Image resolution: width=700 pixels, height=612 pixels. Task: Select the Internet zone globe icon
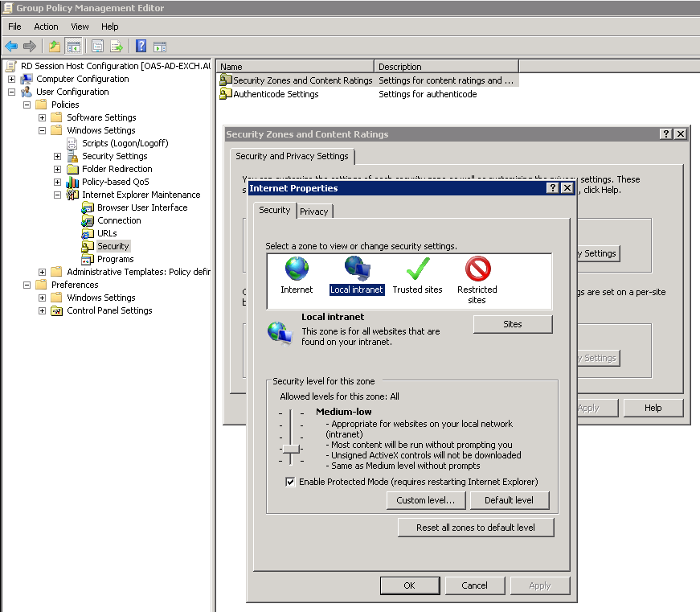[297, 269]
